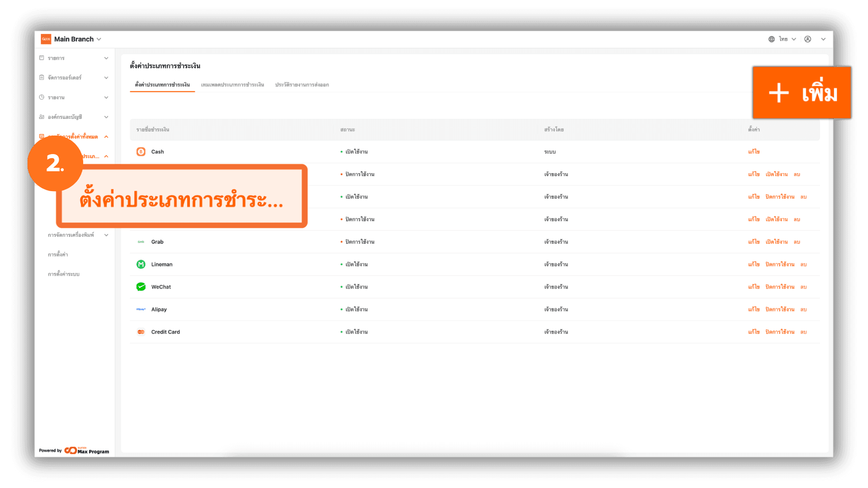This screenshot has height=488, width=868.
Task: Open ประวัติรายงานการส่งออก tab
Action: click(x=302, y=85)
